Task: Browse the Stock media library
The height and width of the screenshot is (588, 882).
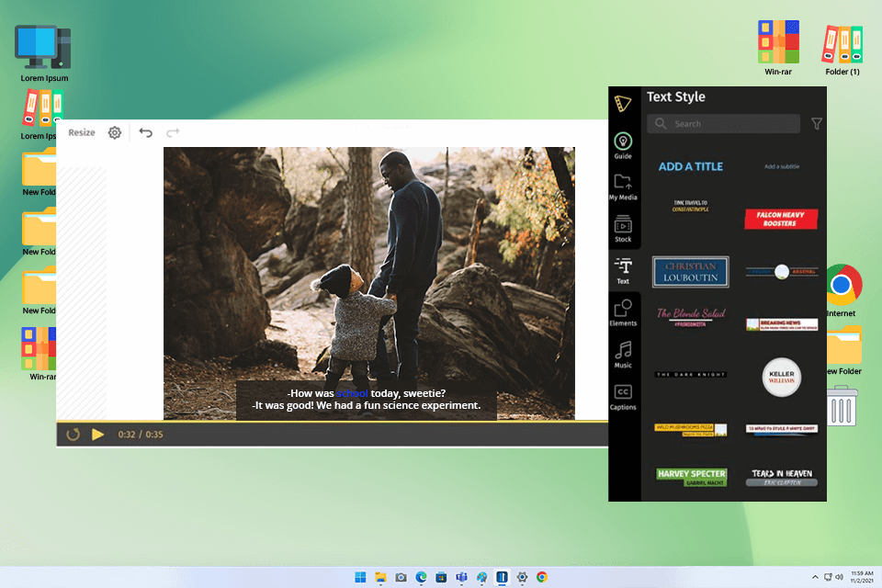Action: click(623, 230)
